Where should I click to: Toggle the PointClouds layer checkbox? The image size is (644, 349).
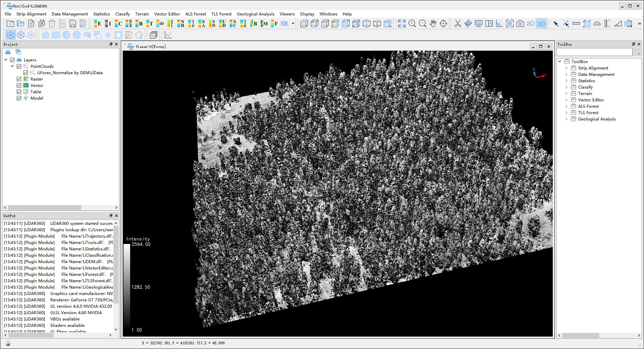point(19,66)
